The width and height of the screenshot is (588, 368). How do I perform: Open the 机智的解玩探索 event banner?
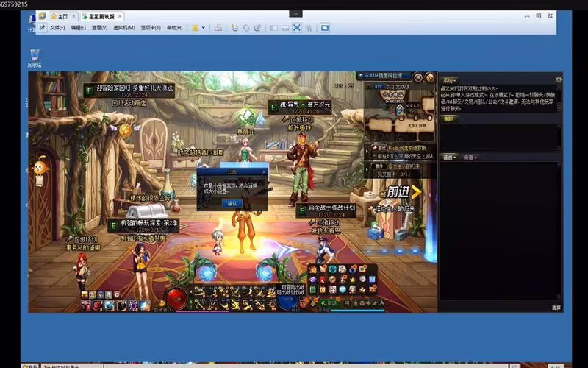click(143, 225)
